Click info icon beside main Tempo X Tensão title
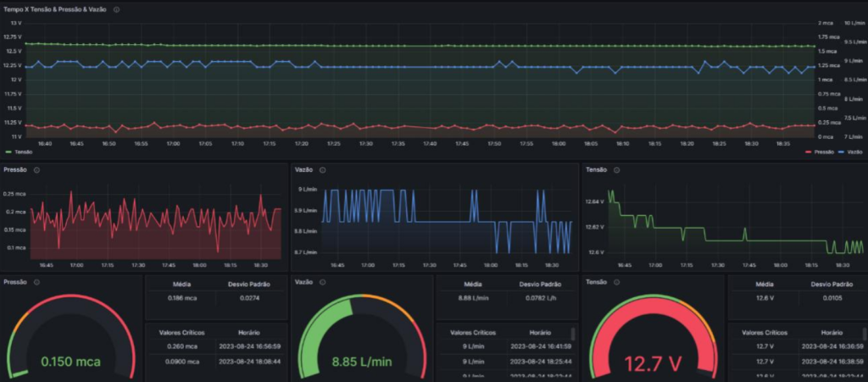This screenshot has height=382, width=868. coord(116,9)
